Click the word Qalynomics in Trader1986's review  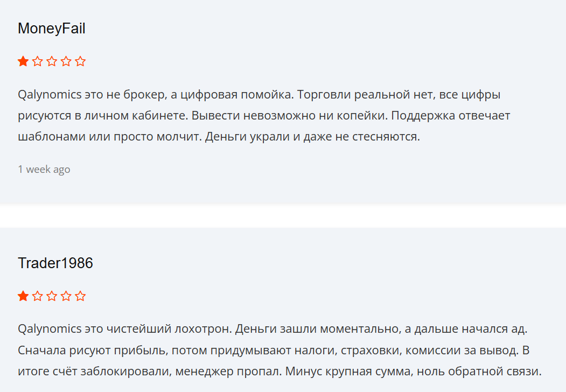pos(50,329)
